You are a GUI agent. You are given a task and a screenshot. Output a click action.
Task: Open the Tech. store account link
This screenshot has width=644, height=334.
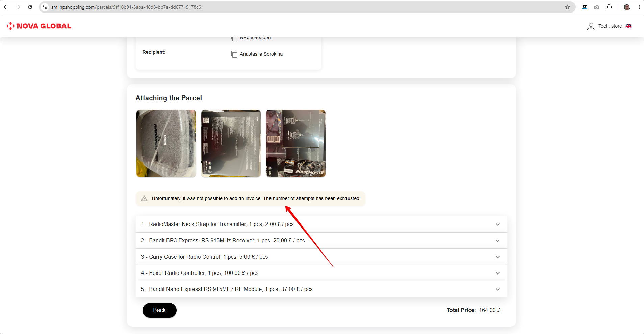pyautogui.click(x=610, y=26)
